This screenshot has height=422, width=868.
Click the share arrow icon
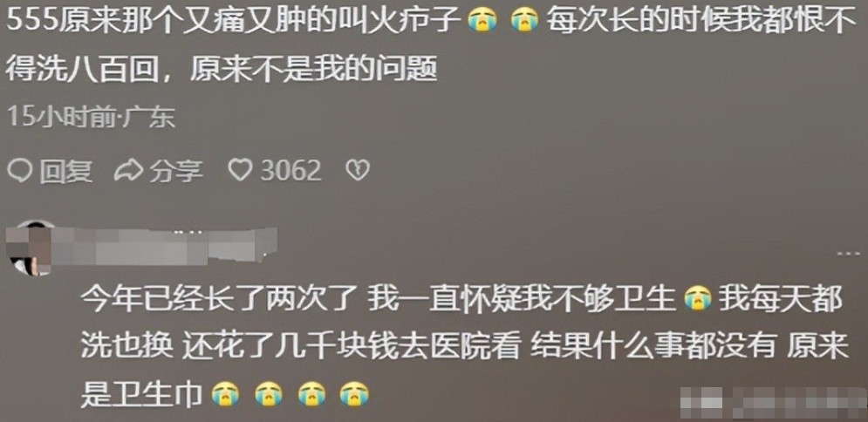[128, 171]
